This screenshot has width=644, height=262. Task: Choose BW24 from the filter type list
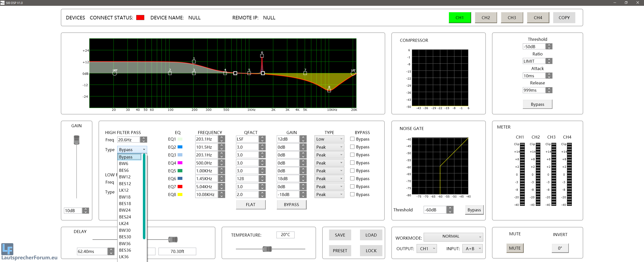tap(125, 210)
